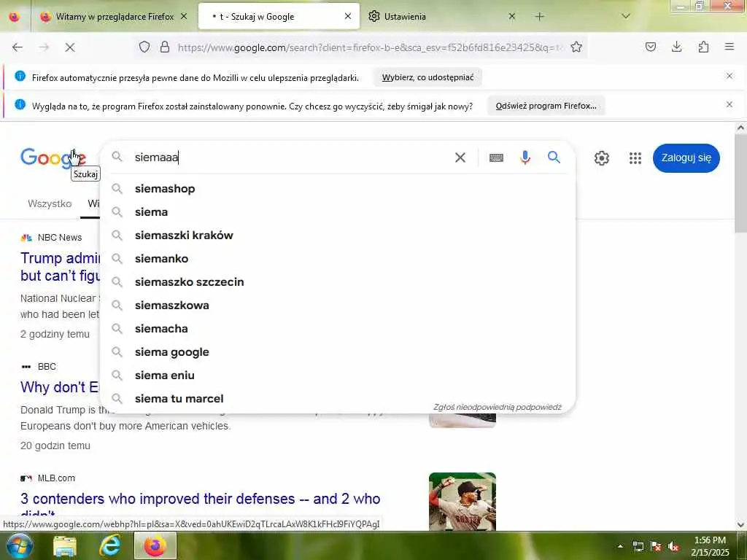Viewport: 747px width, 560px height.
Task: Open Google quick settings with the gear icon
Action: pos(602,158)
